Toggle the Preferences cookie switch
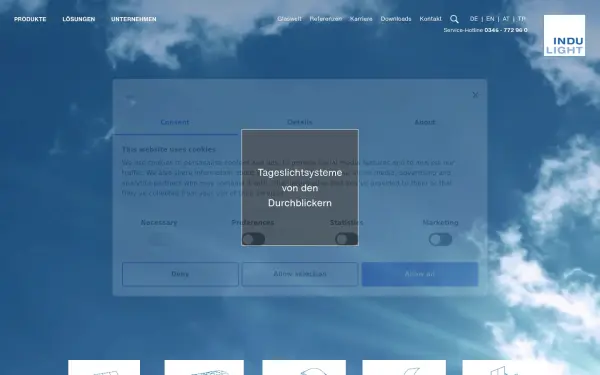Image resolution: width=600 pixels, height=375 pixels. (x=253, y=239)
